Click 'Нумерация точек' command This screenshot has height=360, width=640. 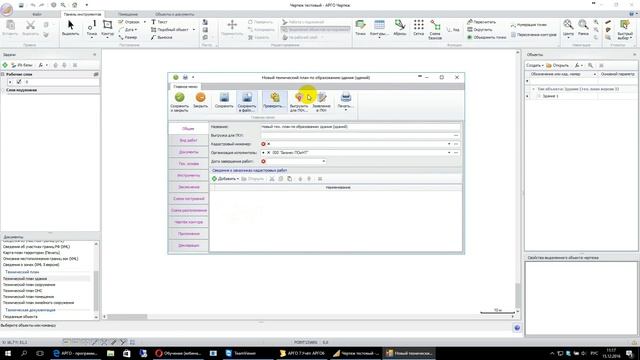coord(529,25)
